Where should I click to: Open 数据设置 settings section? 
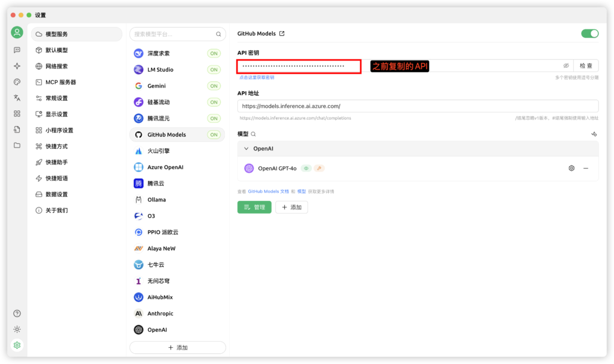77,194
